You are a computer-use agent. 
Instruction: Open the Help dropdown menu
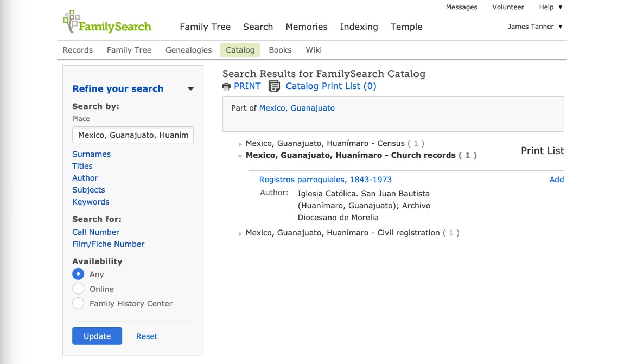tap(551, 7)
